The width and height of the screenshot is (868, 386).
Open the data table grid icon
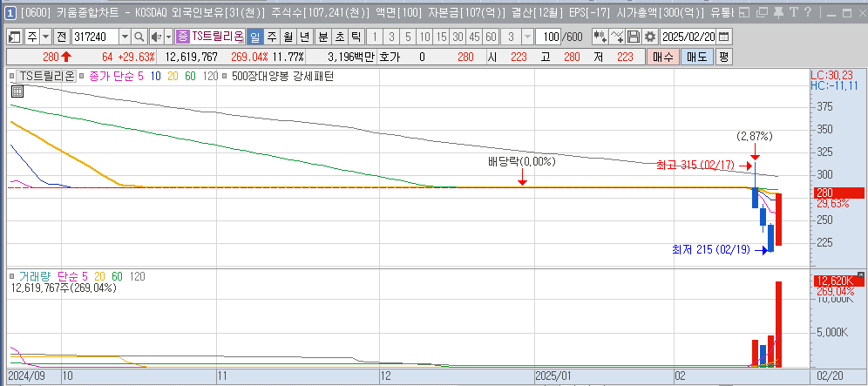pyautogui.click(x=17, y=91)
